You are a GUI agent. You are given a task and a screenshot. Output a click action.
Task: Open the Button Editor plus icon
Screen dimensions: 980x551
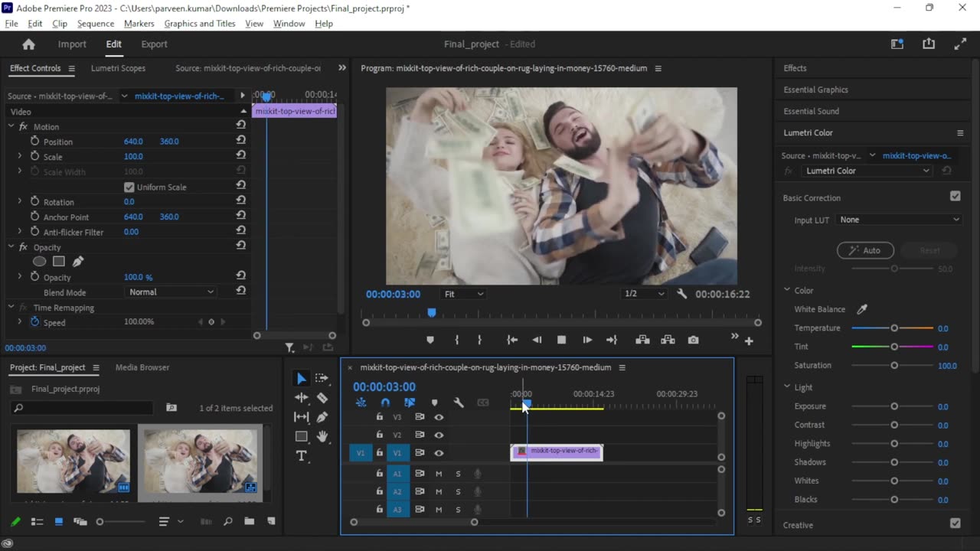click(749, 341)
